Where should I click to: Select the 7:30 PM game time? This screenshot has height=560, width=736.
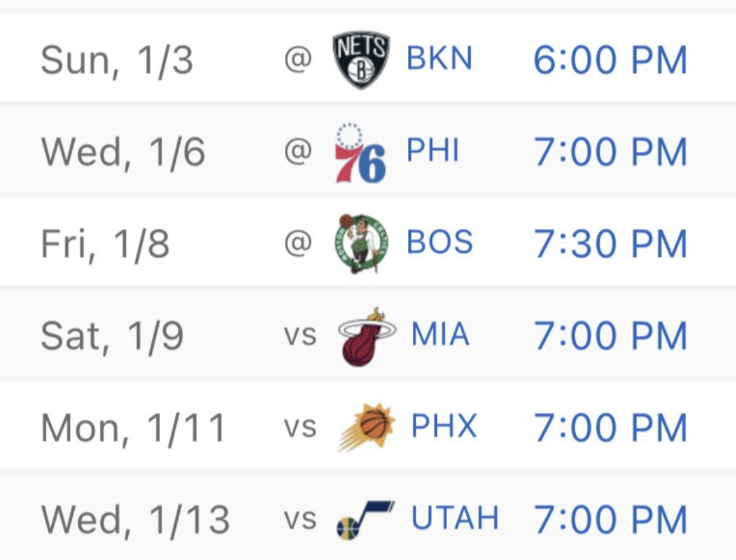[x=610, y=244]
